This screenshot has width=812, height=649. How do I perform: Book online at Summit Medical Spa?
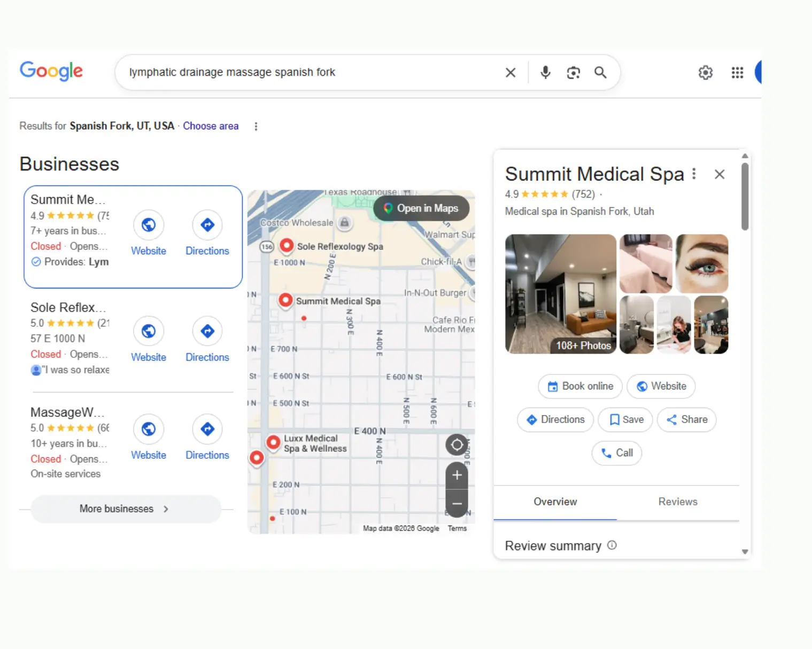click(x=579, y=386)
